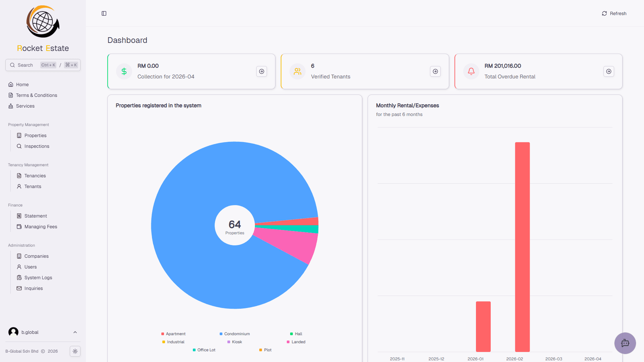Open the Verified Tenants arrow icon
Viewport: 644px width, 362px height.
435,71
